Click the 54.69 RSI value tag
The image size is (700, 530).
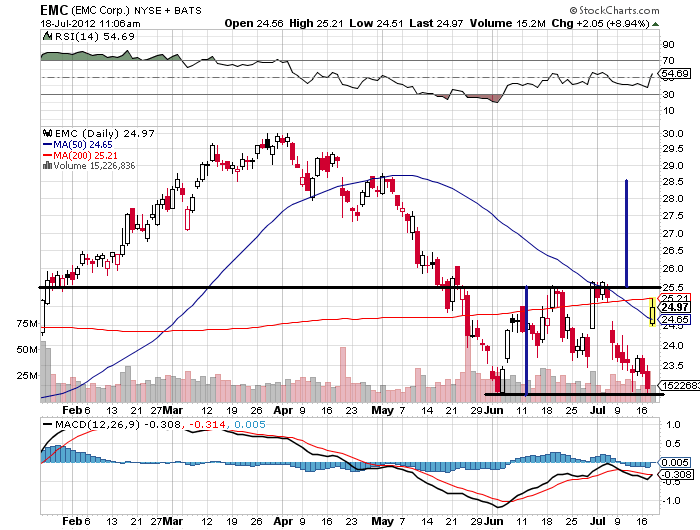click(x=675, y=73)
